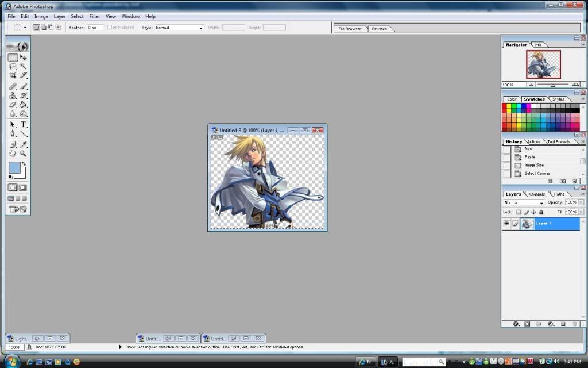Select the Lasso tool

coord(13,67)
